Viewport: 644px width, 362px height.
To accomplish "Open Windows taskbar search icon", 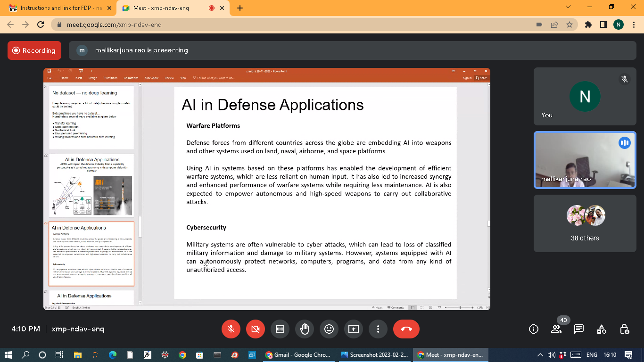I will point(25,355).
